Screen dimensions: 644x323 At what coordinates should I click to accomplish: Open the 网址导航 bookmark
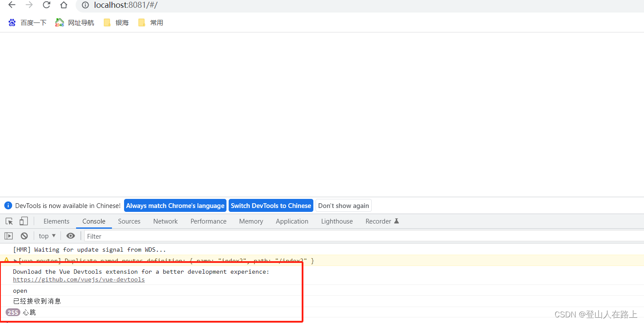coord(75,22)
